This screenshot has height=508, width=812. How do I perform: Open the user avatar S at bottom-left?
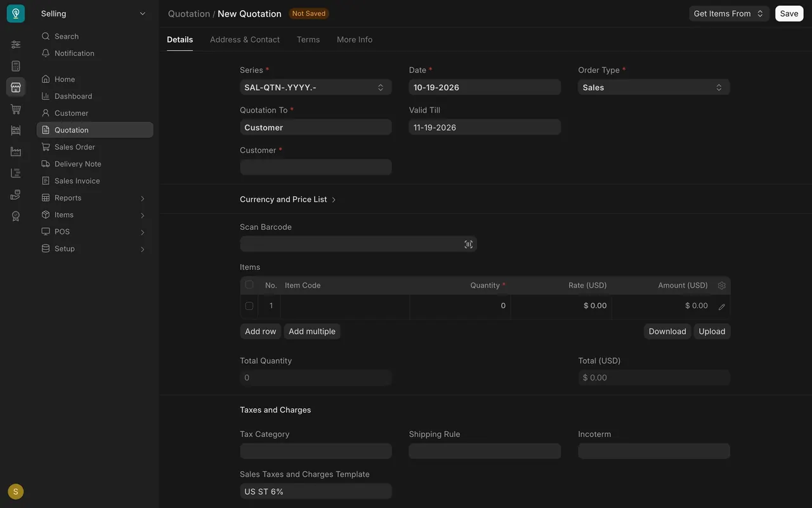pos(16,491)
